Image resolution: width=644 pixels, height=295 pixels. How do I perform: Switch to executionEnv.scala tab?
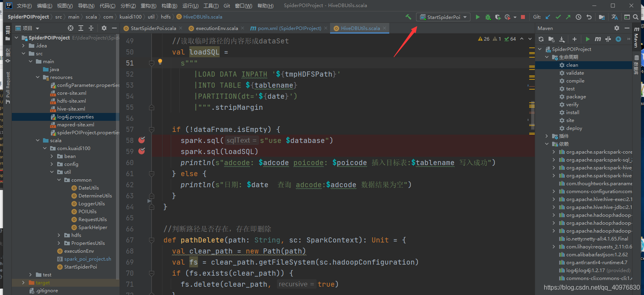[217, 28]
